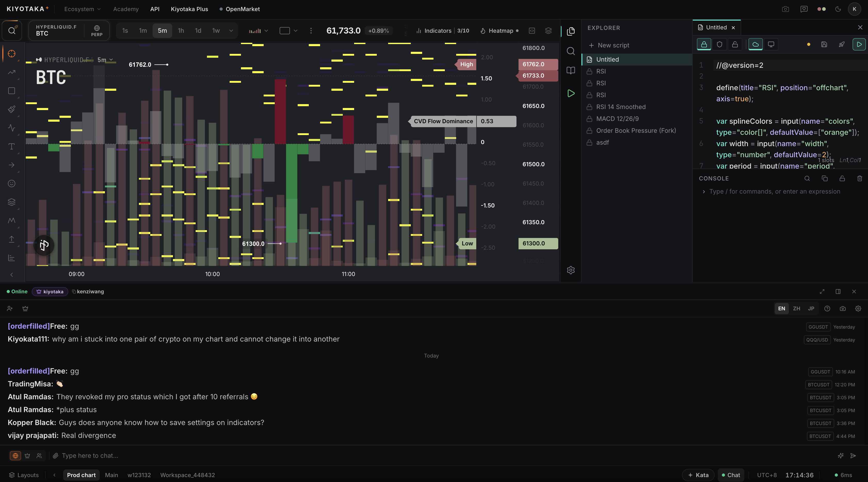Open the chart layers tool in left sidebar
Image resolution: width=868 pixels, height=482 pixels.
(x=11, y=202)
